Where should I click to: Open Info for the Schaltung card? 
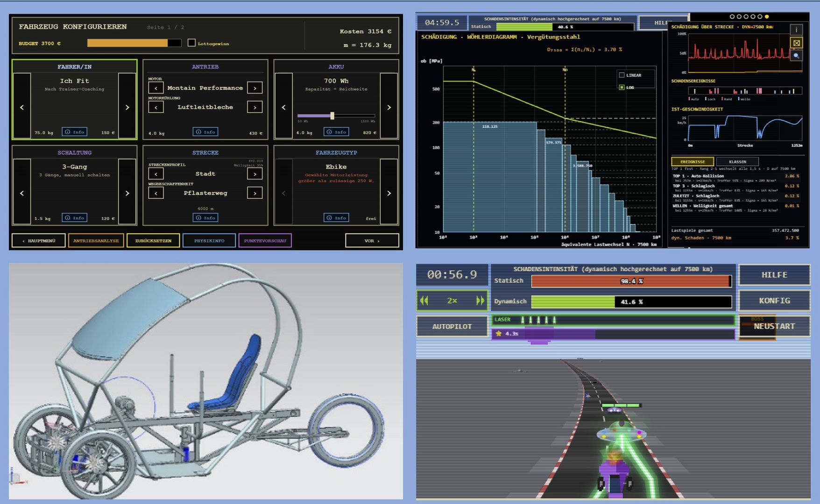(x=75, y=218)
